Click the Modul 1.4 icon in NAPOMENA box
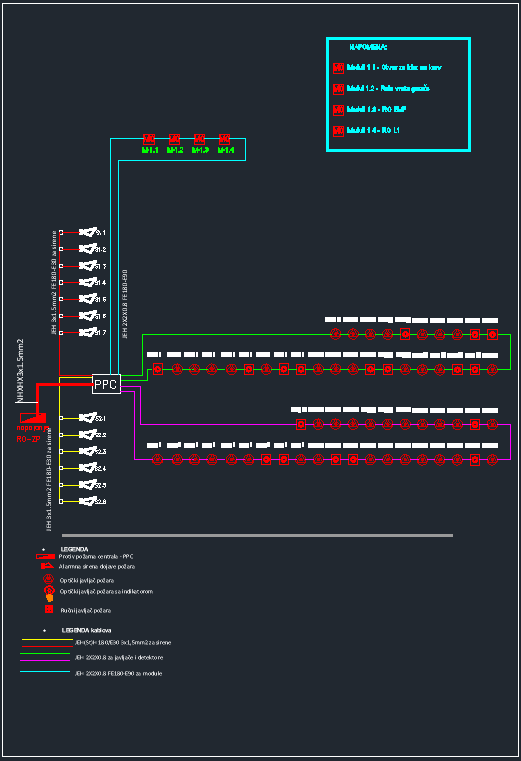Viewport: 521px width, 761px height. point(338,131)
